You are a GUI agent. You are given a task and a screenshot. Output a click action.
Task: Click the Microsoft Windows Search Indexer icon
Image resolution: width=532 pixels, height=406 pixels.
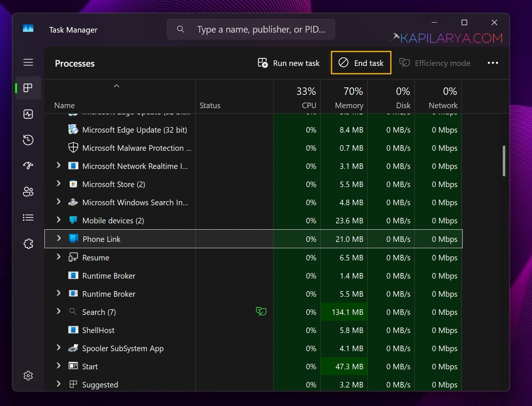[x=73, y=202]
